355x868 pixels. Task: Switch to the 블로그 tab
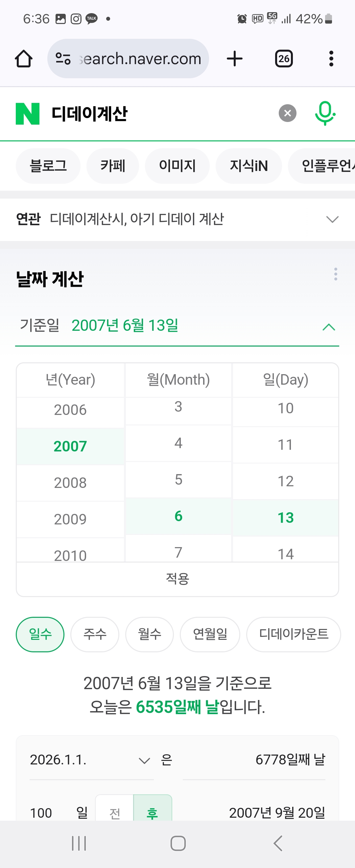pyautogui.click(x=48, y=166)
